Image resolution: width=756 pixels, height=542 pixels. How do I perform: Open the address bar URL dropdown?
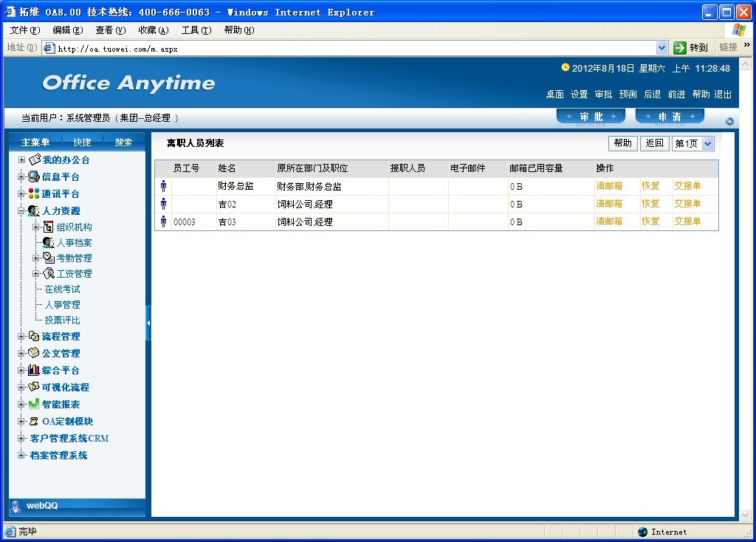pyautogui.click(x=661, y=48)
